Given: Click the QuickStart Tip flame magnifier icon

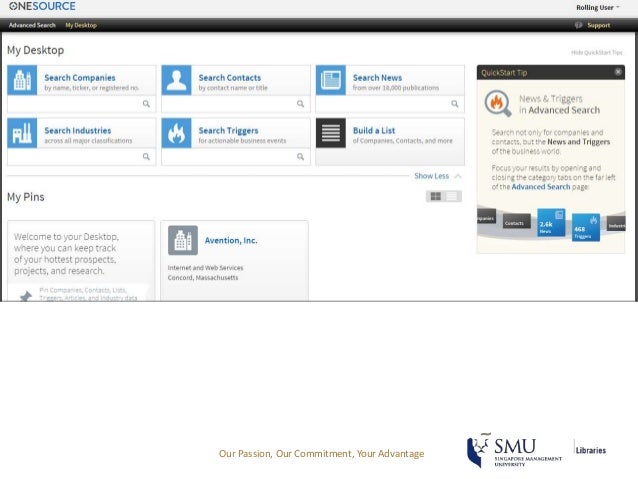Looking at the screenshot, I should click(498, 103).
